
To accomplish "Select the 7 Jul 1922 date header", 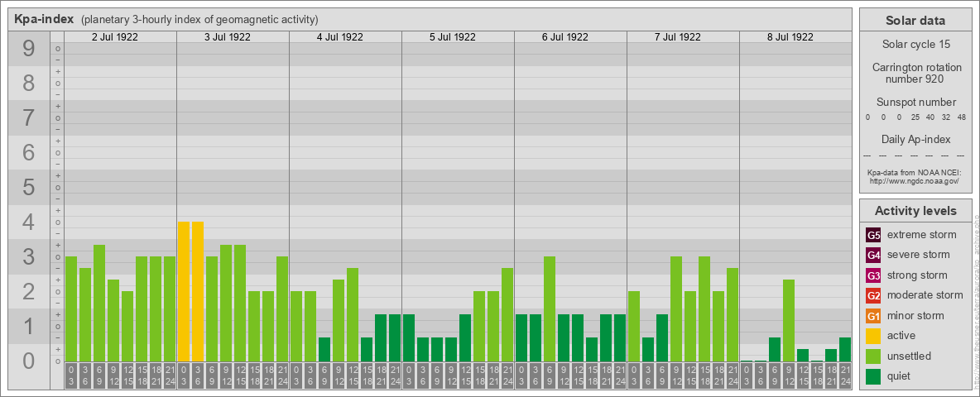I will [678, 37].
